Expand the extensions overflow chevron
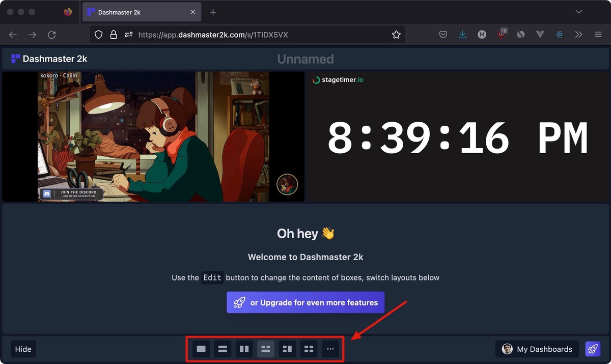611x364 pixels. tap(578, 35)
